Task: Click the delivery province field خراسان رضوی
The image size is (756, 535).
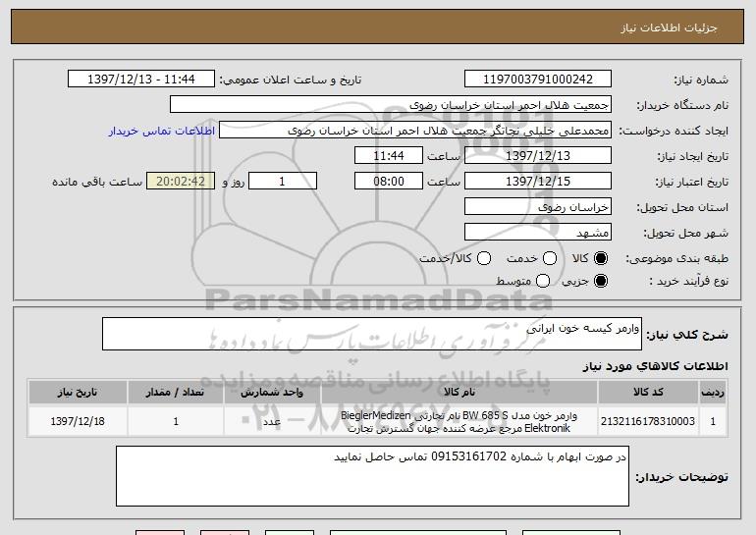Action: [538, 207]
